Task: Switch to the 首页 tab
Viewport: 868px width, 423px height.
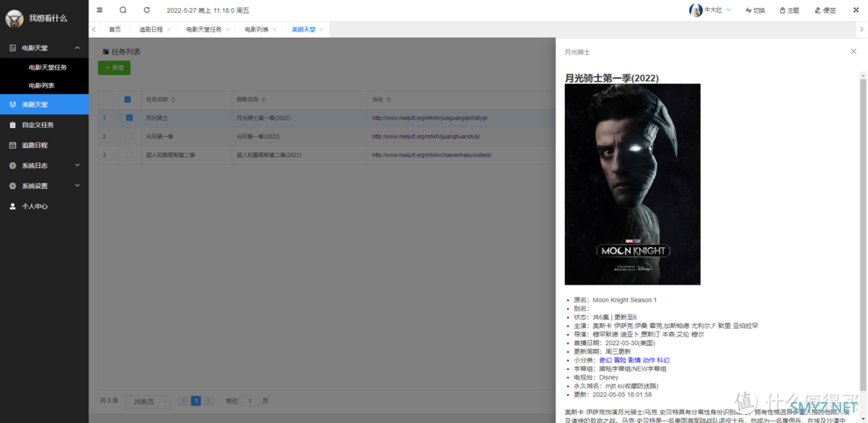Action: click(115, 30)
